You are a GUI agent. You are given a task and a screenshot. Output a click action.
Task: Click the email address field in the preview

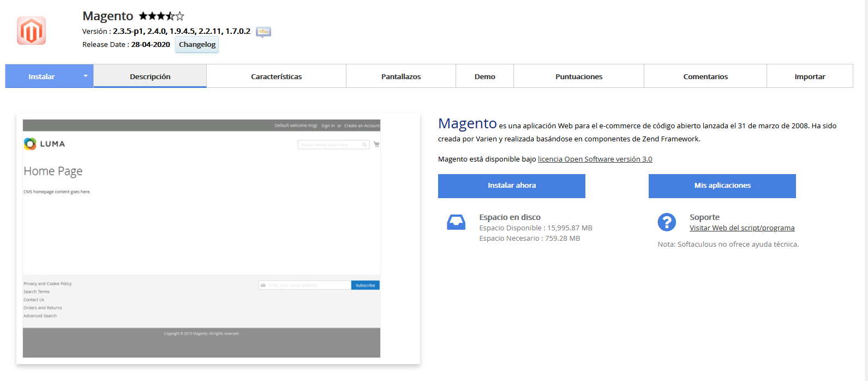[304, 285]
